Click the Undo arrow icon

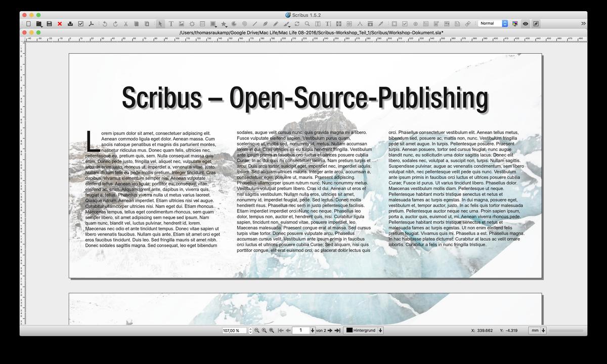(105, 24)
